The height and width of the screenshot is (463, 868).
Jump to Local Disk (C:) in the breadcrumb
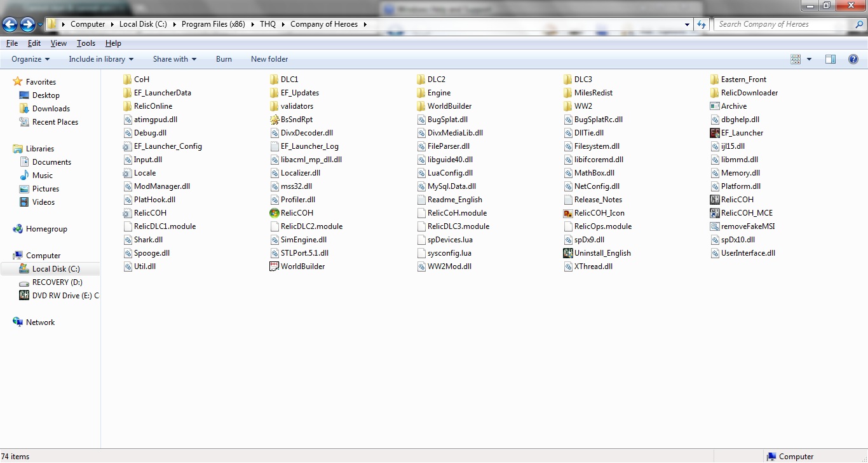click(x=143, y=24)
